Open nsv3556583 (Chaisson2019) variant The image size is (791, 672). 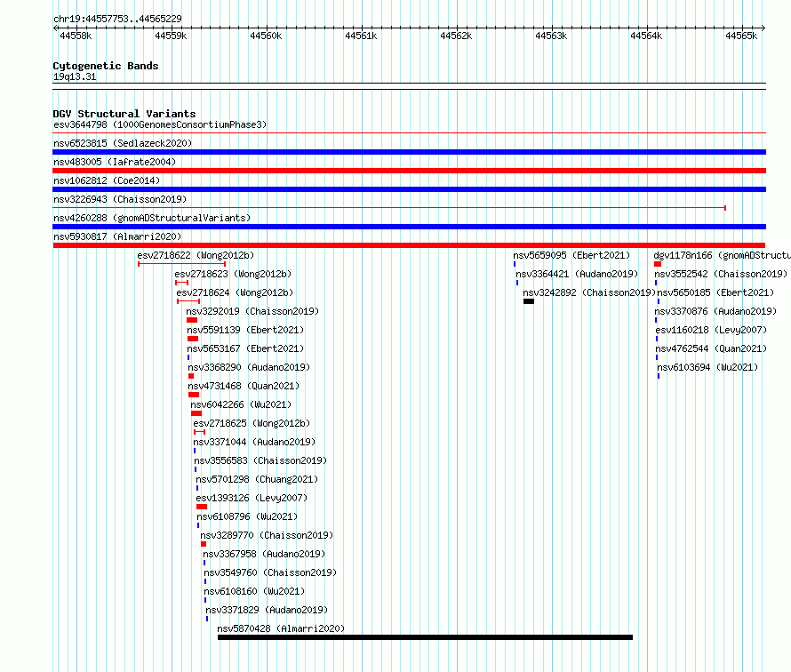click(260, 460)
